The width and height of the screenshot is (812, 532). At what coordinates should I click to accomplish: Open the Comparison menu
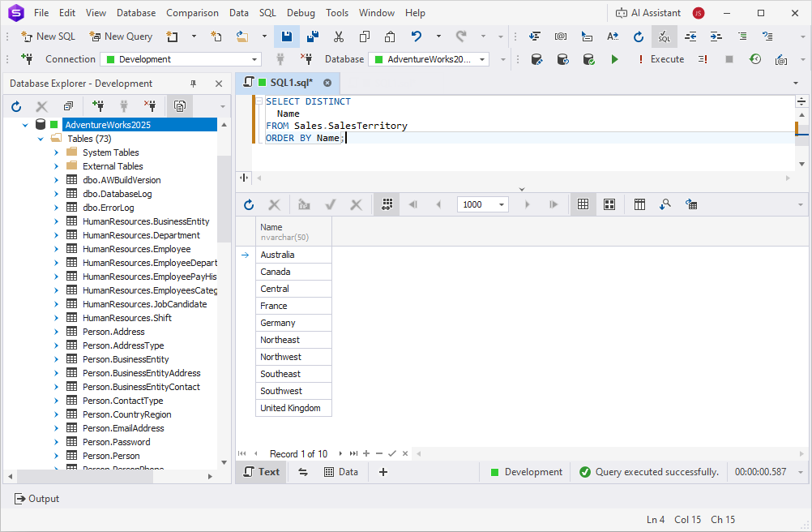(x=192, y=13)
